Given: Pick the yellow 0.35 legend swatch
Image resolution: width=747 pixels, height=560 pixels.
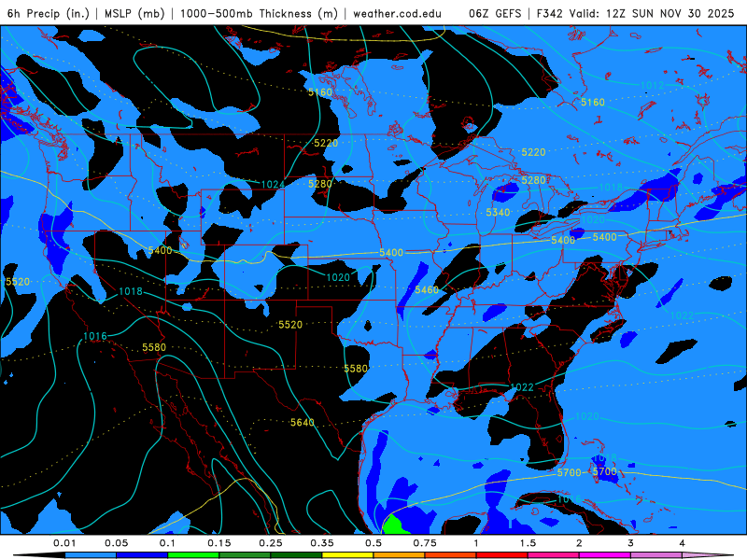Looking at the screenshot, I should [x=347, y=555].
